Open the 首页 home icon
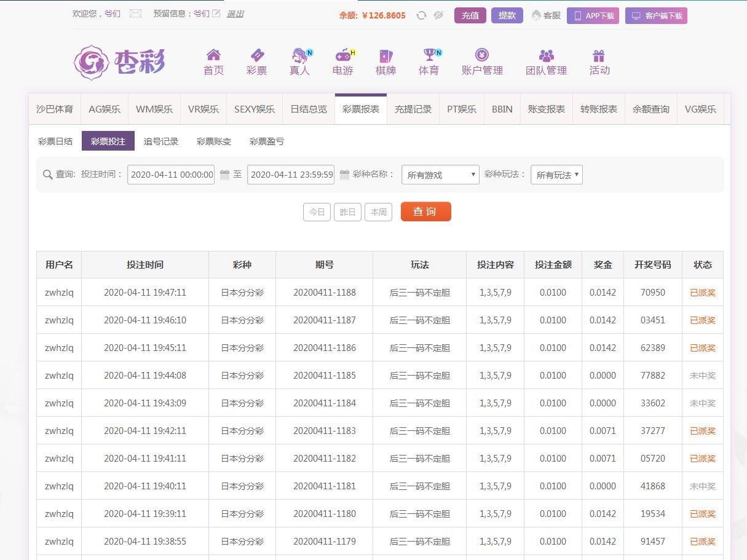The image size is (747, 560). (213, 55)
